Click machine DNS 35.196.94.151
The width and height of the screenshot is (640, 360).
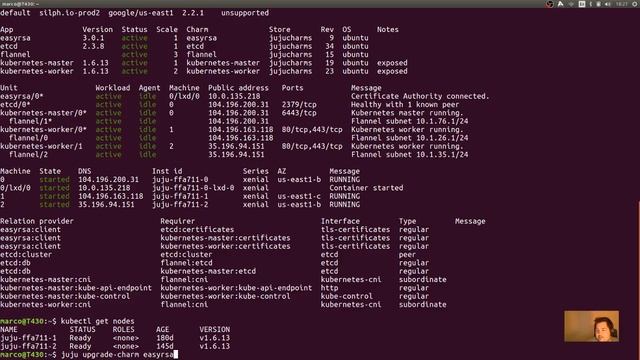click(106, 204)
